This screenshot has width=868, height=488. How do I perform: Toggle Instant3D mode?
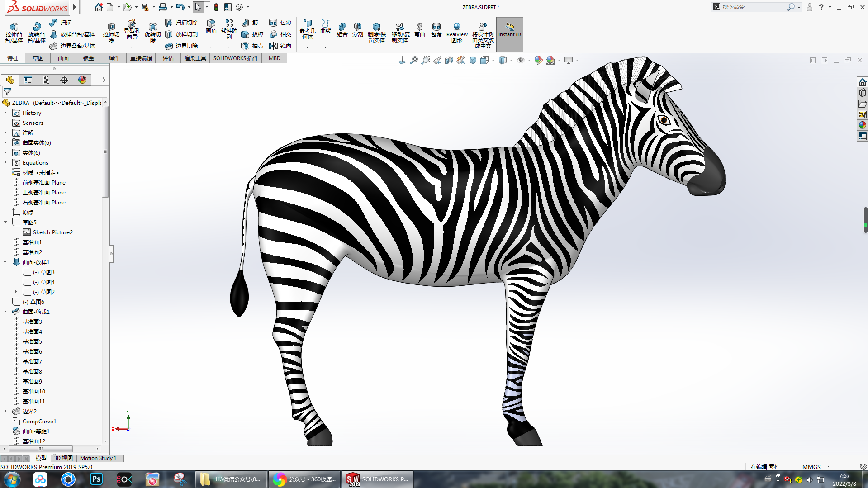(x=509, y=34)
